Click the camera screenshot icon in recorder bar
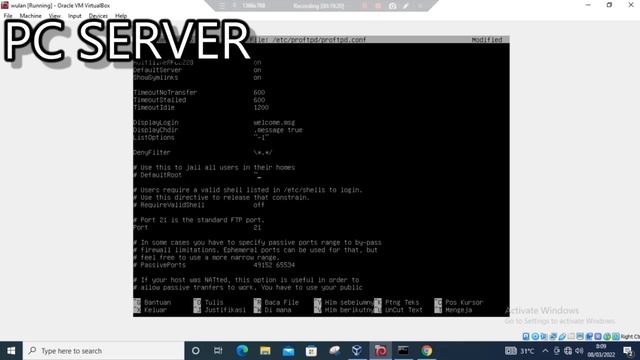640x360 pixels. pos(392,6)
